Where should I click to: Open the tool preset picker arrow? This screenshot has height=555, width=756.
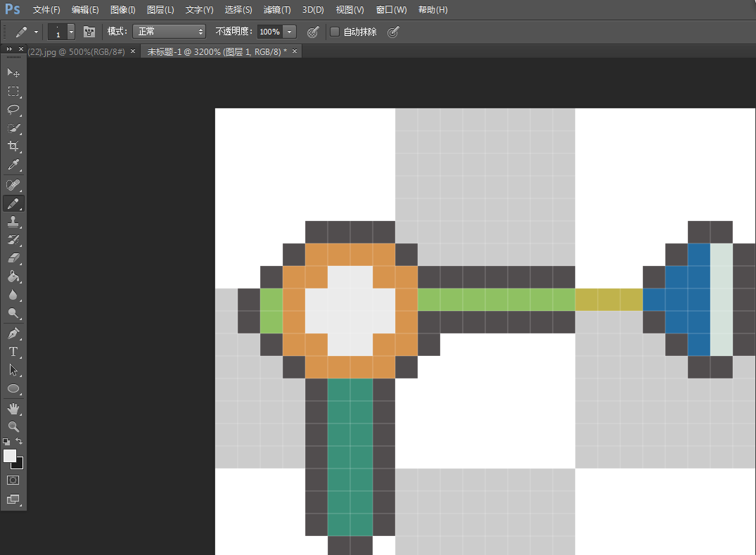(x=36, y=32)
